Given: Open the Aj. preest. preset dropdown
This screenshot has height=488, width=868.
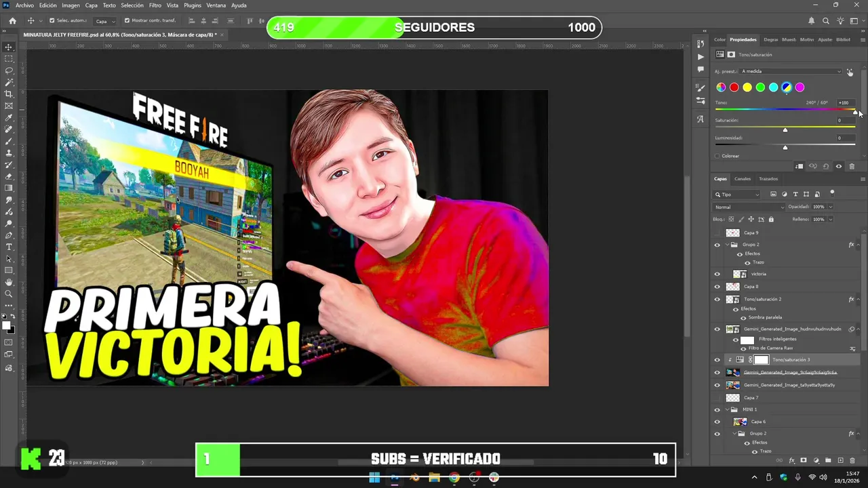Looking at the screenshot, I should point(791,71).
